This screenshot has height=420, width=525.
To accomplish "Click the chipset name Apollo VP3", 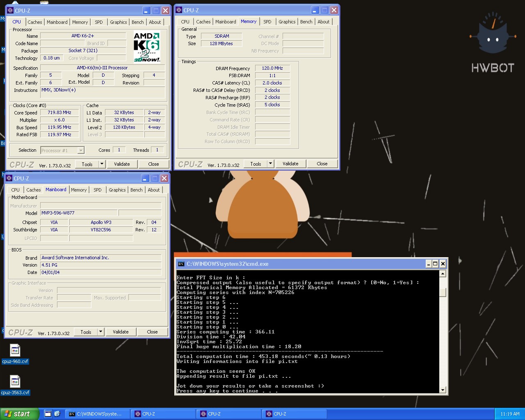I will pos(101,222).
